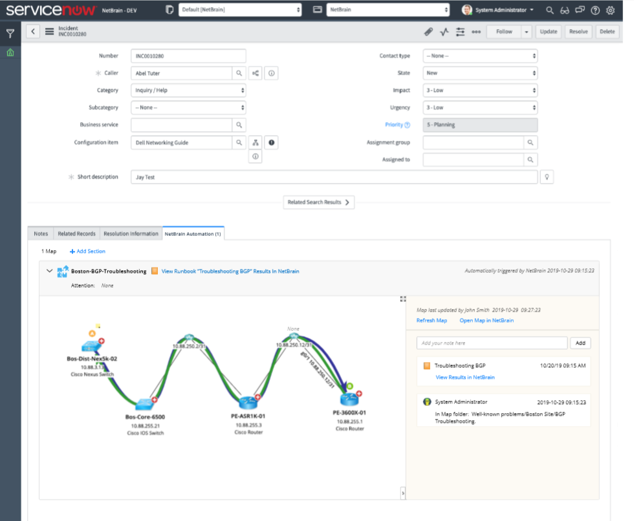The image size is (634, 521).
Task: Look up Configuration item with magnifier
Action: click(239, 143)
